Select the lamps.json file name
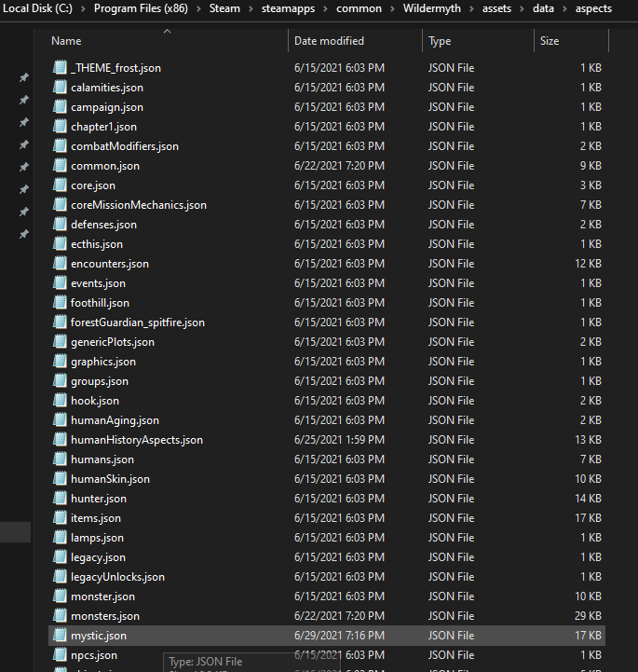This screenshot has height=672, width=638. pyautogui.click(x=97, y=538)
